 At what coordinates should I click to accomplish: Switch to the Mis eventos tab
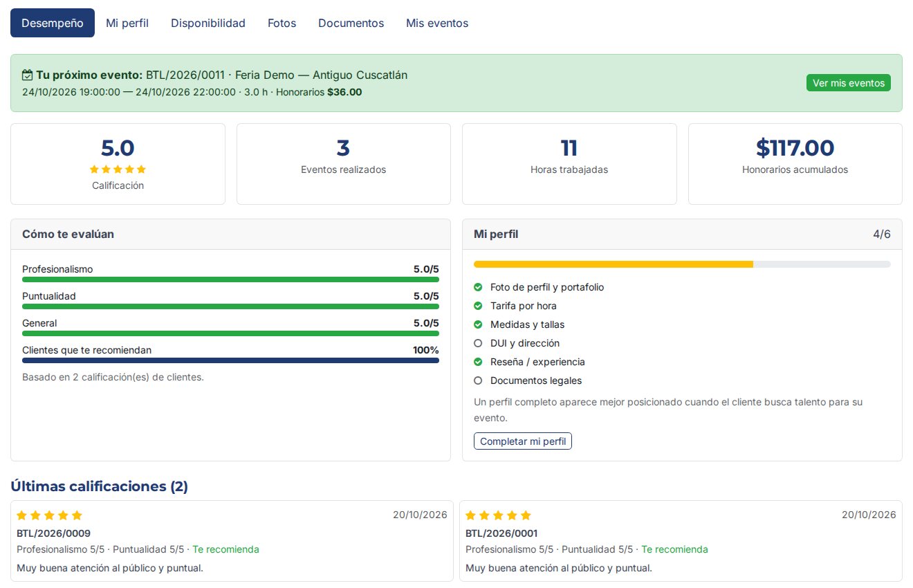[x=437, y=23]
